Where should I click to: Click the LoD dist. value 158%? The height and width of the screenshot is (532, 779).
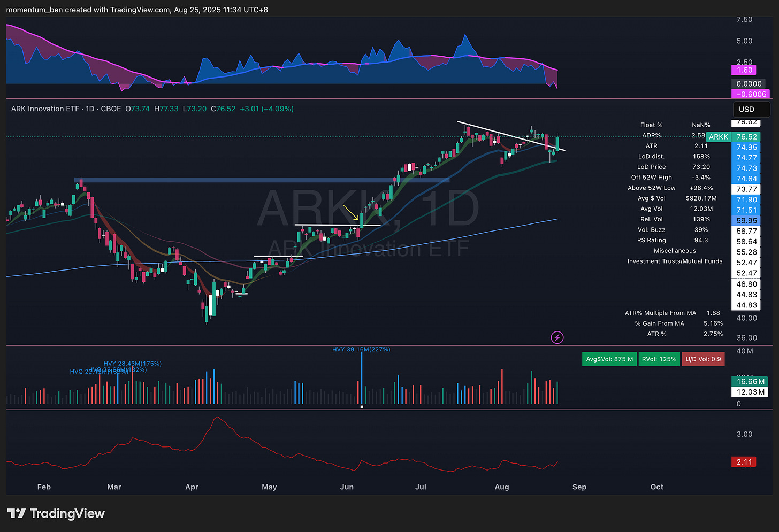(701, 156)
